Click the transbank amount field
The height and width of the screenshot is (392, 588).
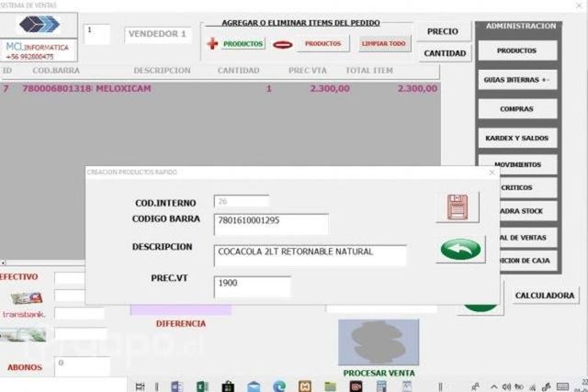click(x=80, y=314)
